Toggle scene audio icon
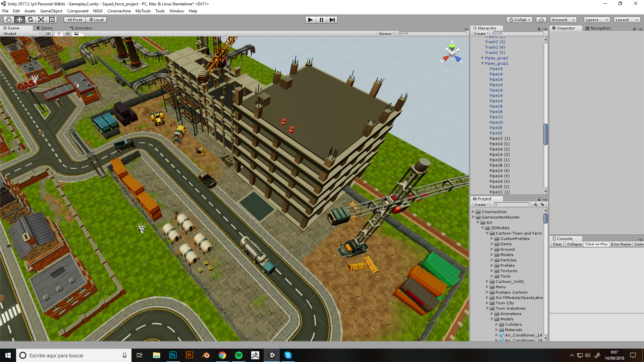Image resolution: width=644 pixels, height=362 pixels. pos(67,34)
